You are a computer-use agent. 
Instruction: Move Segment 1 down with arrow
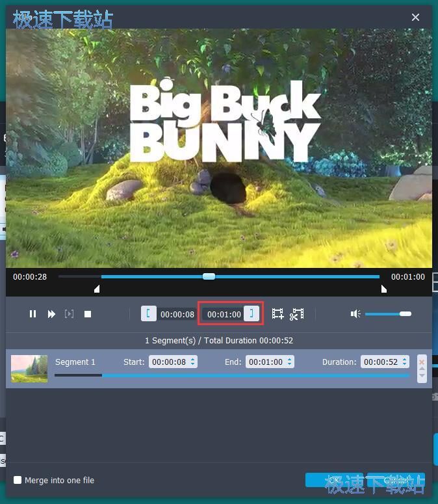click(422, 375)
